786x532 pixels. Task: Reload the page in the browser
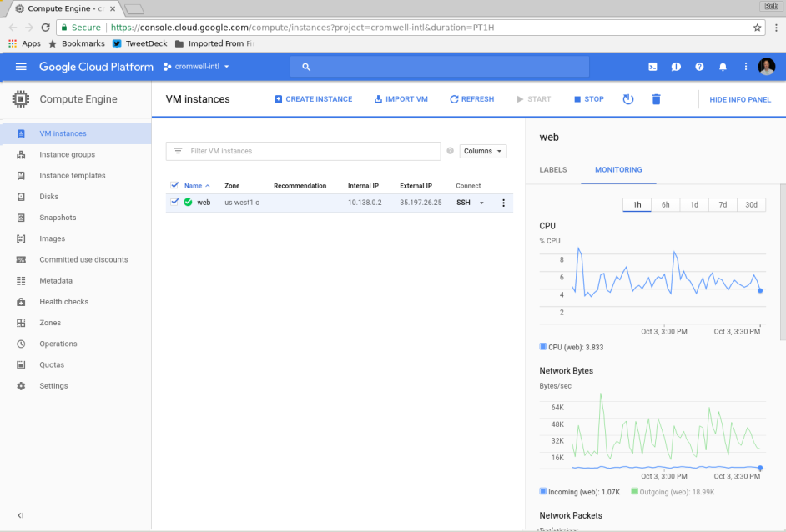click(x=46, y=28)
